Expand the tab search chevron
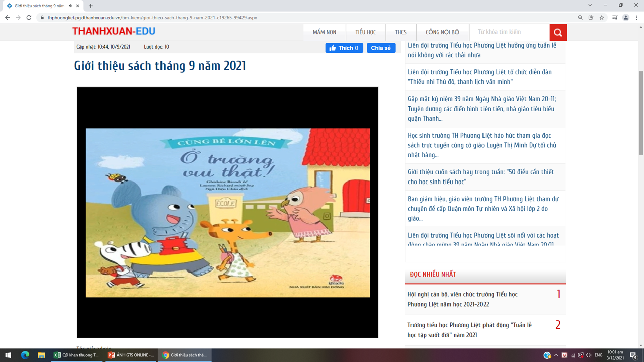Viewport: 644px width, 362px height. click(x=590, y=5)
